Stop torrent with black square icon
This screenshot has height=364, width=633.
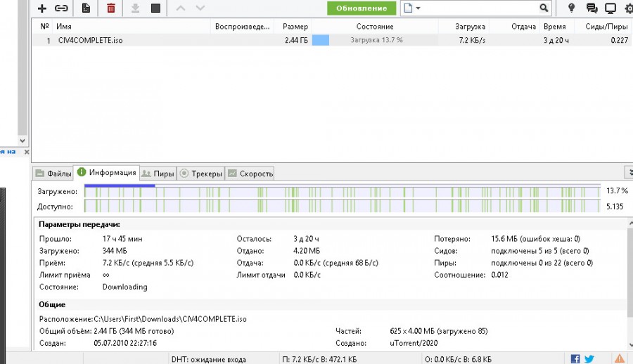[x=156, y=8]
